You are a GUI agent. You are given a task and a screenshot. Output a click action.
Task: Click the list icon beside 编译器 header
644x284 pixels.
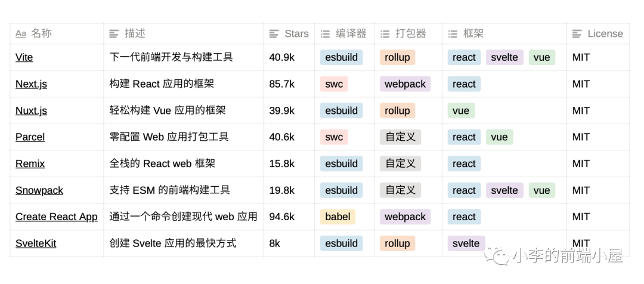[325, 34]
